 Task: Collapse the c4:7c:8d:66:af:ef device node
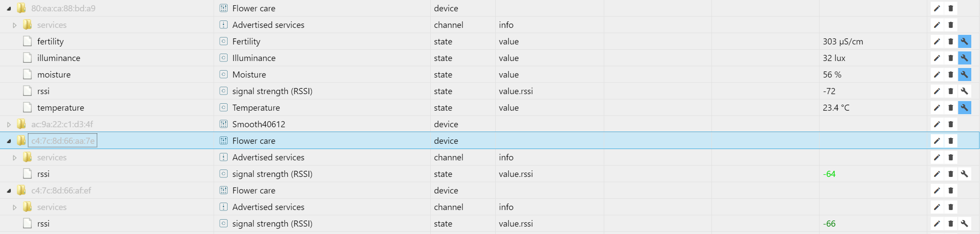[x=9, y=190]
